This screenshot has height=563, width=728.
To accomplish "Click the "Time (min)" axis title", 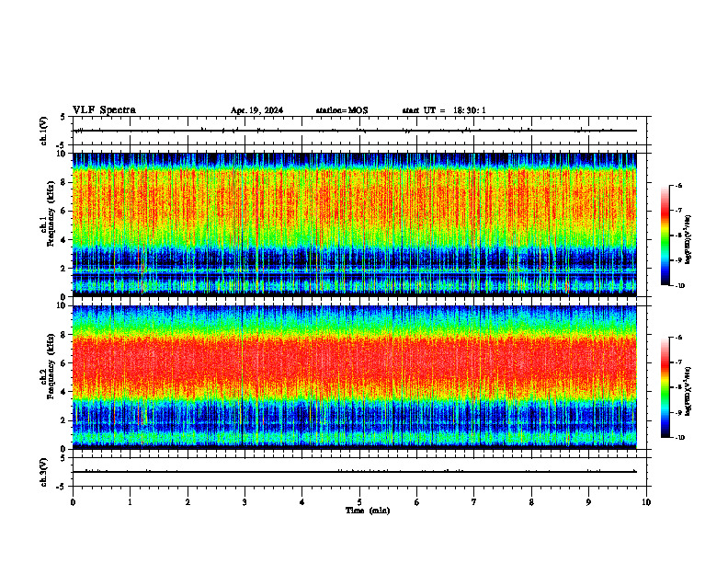I will coord(368,511).
